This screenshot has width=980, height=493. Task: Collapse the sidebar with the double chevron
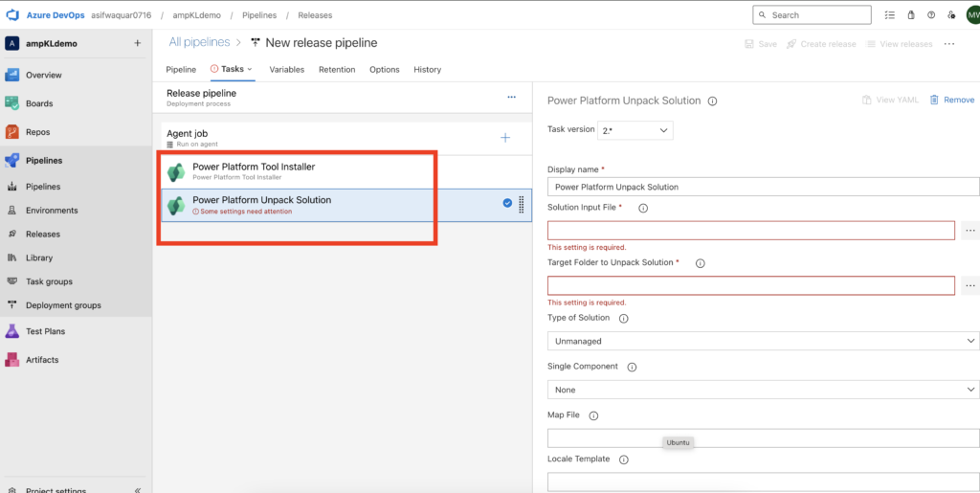click(138, 490)
